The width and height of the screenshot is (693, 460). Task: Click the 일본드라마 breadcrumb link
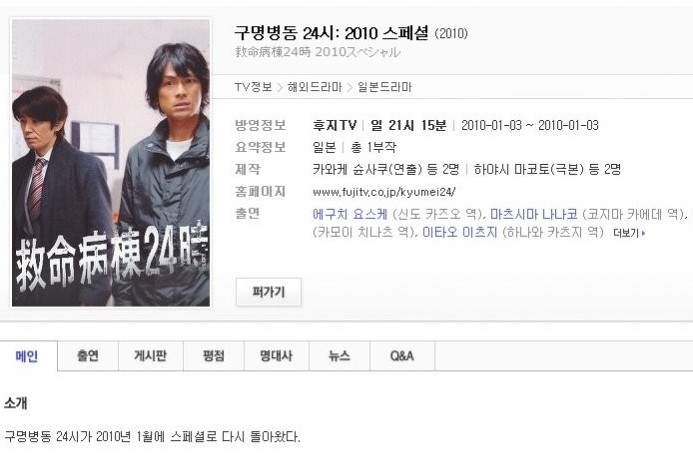tap(385, 87)
